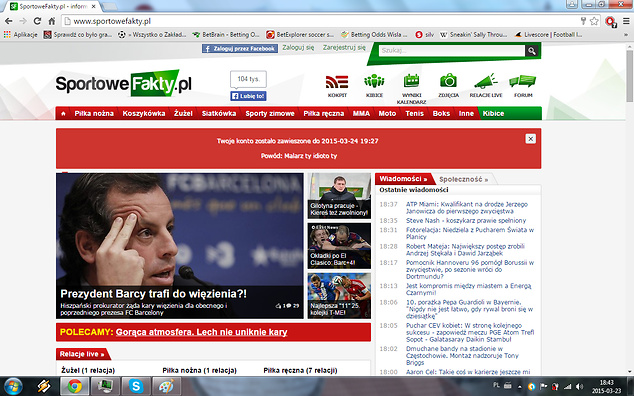This screenshot has width=634, height=396.
Task: Select Piłka nożna menu item
Action: click(x=94, y=114)
